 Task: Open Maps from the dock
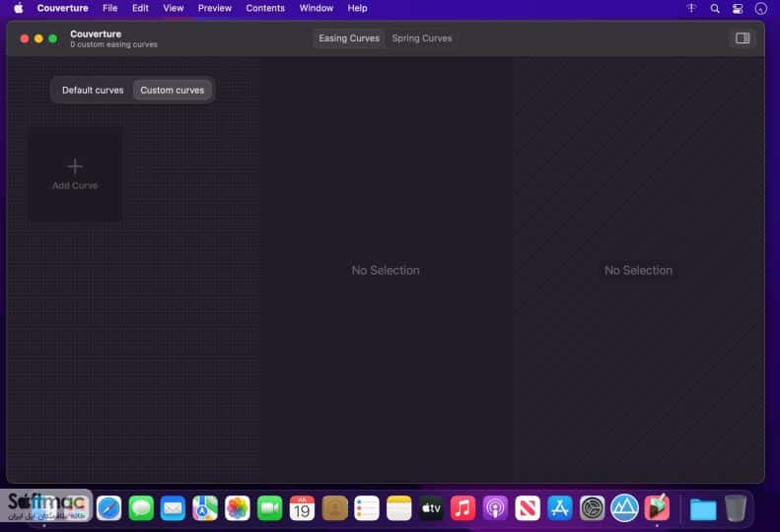[205, 508]
